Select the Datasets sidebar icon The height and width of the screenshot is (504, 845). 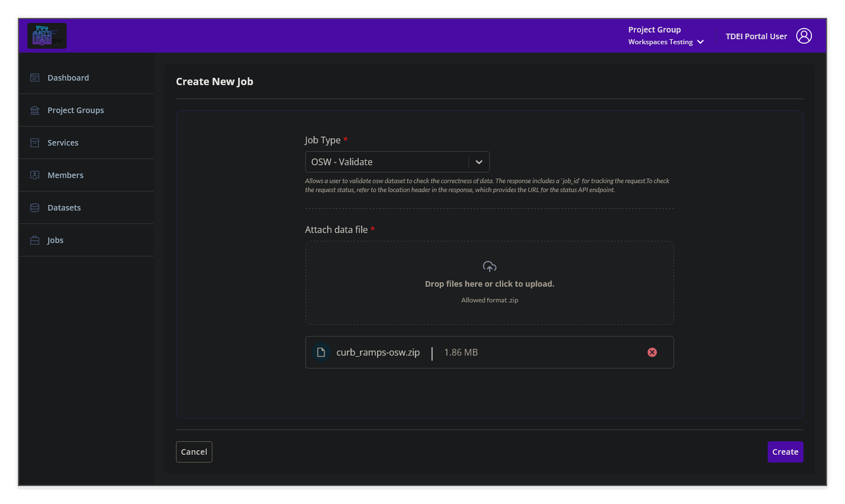(35, 207)
